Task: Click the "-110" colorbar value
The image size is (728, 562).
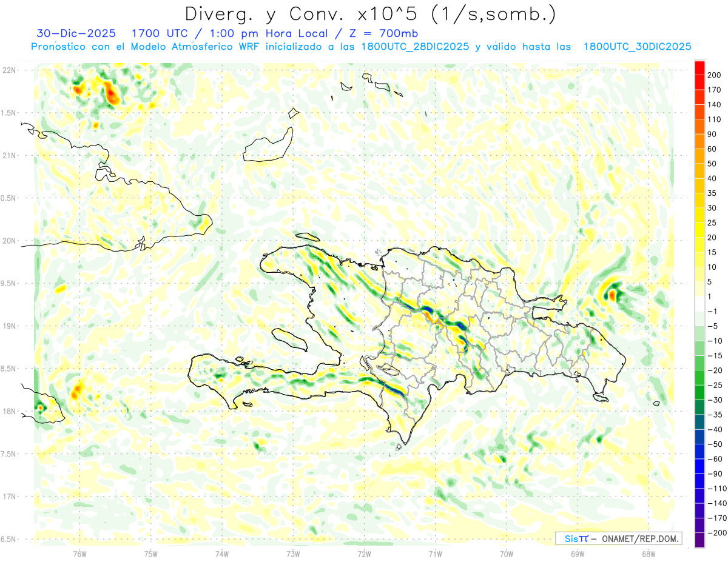Action: coord(717,489)
